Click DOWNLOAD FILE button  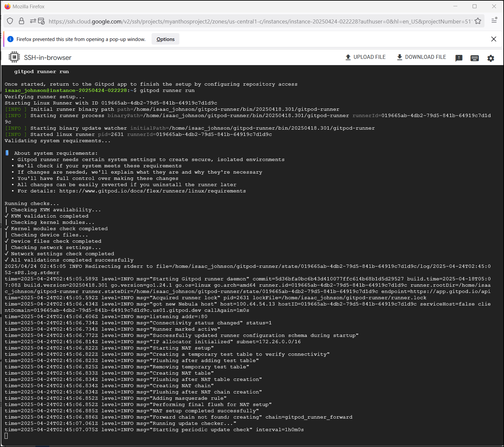pos(421,57)
